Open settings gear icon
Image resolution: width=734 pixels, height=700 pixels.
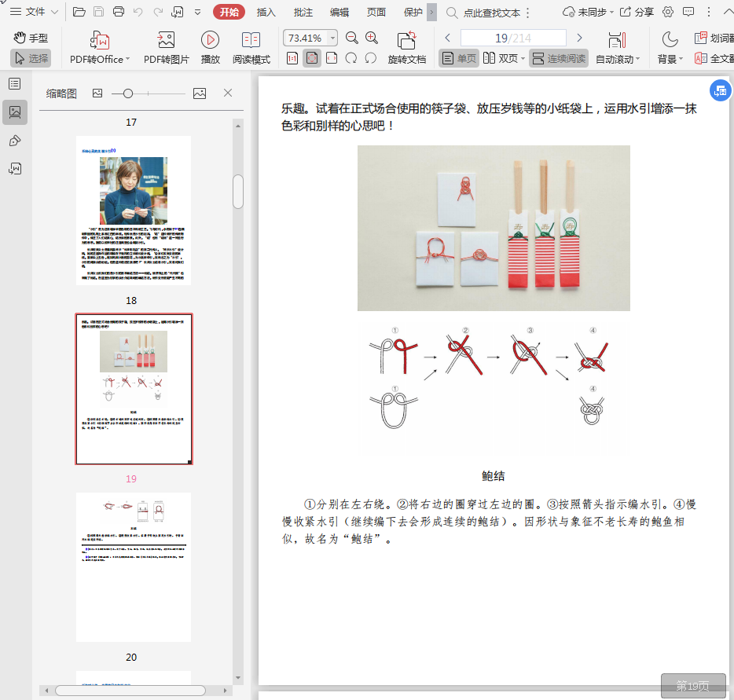[668, 12]
